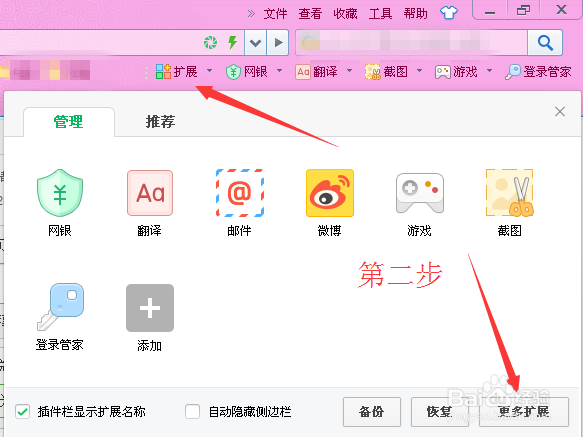The image size is (583, 437).
Task: Open the 微博 Weibo extension tile
Action: coord(329,203)
